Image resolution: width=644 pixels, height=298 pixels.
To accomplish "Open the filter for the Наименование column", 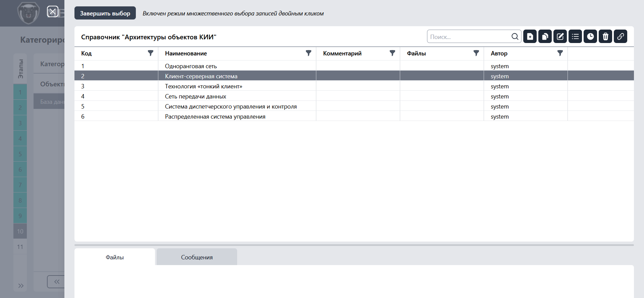I will coord(309,53).
